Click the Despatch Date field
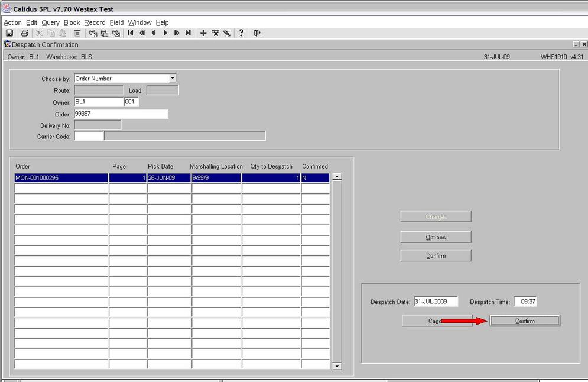Image resolution: width=588 pixels, height=382 pixels. point(436,302)
